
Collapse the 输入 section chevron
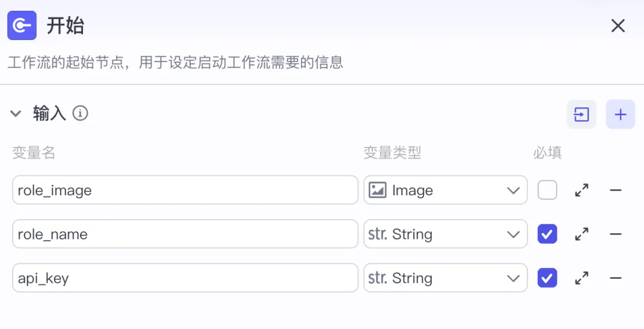[16, 113]
